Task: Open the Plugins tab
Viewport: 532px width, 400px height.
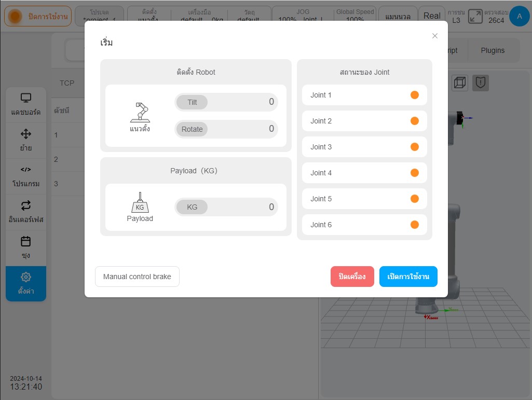Action: click(493, 50)
